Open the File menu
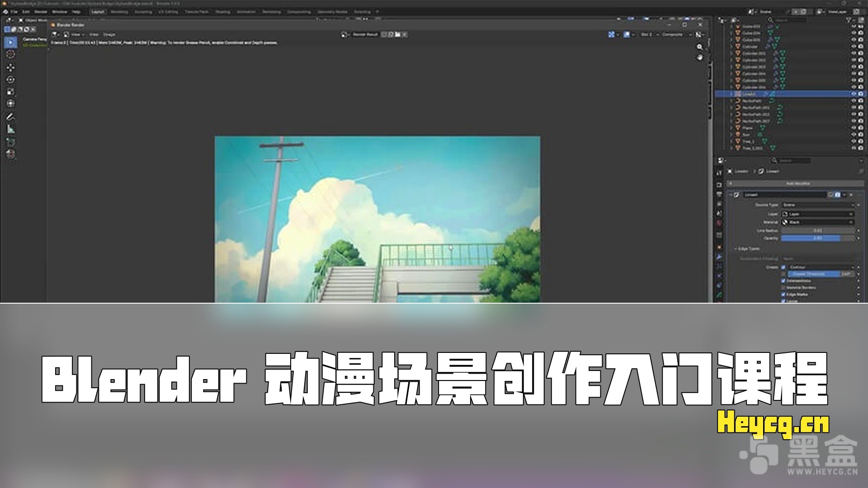The height and width of the screenshot is (488, 868). coord(14,12)
